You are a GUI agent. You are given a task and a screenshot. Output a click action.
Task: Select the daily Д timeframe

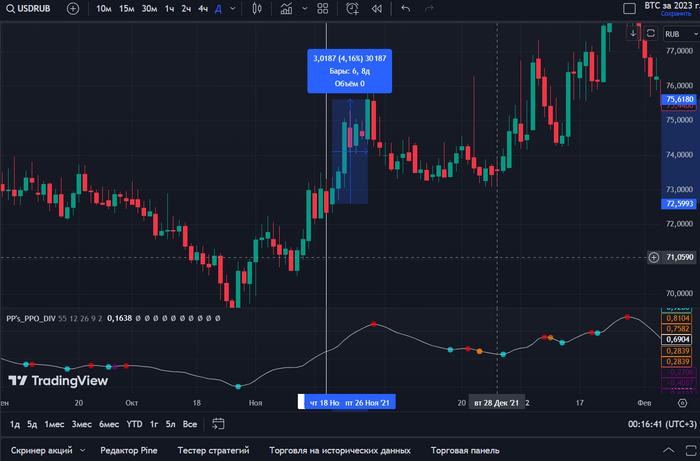218,8
